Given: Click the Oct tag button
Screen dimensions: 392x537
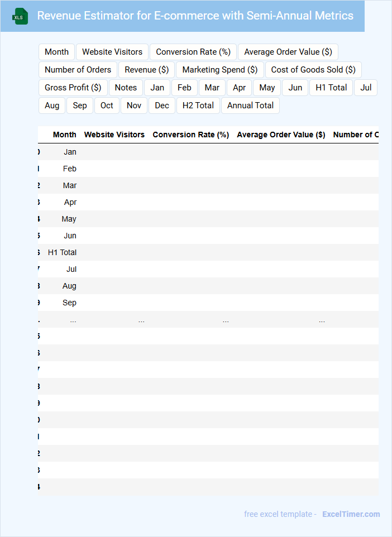Looking at the screenshot, I should [x=107, y=106].
